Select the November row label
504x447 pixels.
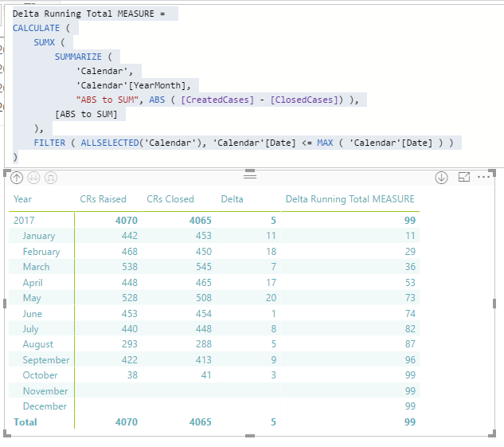(x=45, y=390)
